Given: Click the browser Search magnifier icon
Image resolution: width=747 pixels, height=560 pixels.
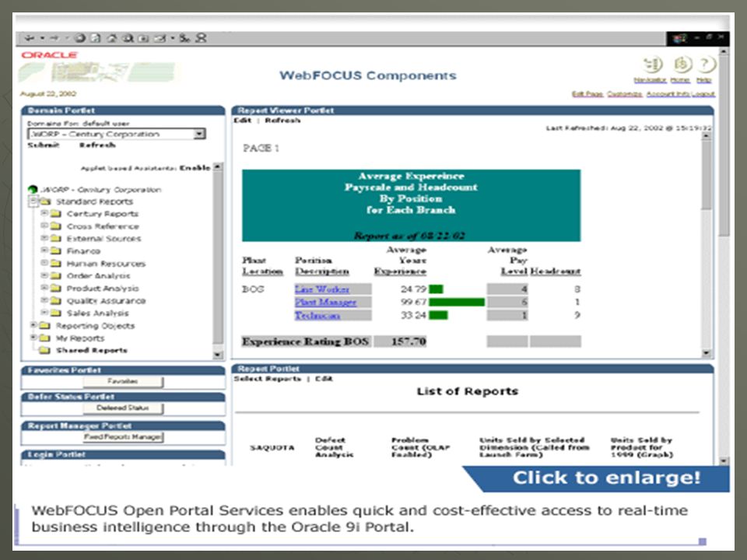Looking at the screenshot, I should tap(128, 38).
